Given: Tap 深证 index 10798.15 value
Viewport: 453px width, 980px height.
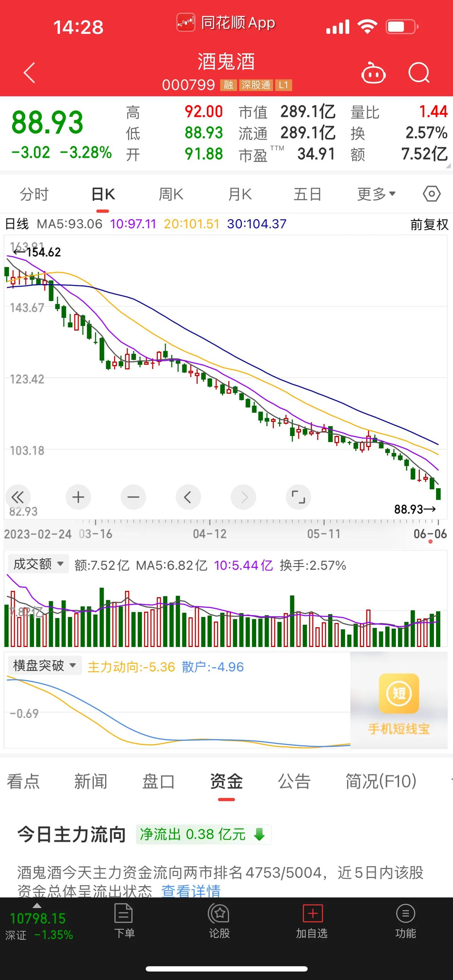Looking at the screenshot, I should pyautogui.click(x=38, y=918).
